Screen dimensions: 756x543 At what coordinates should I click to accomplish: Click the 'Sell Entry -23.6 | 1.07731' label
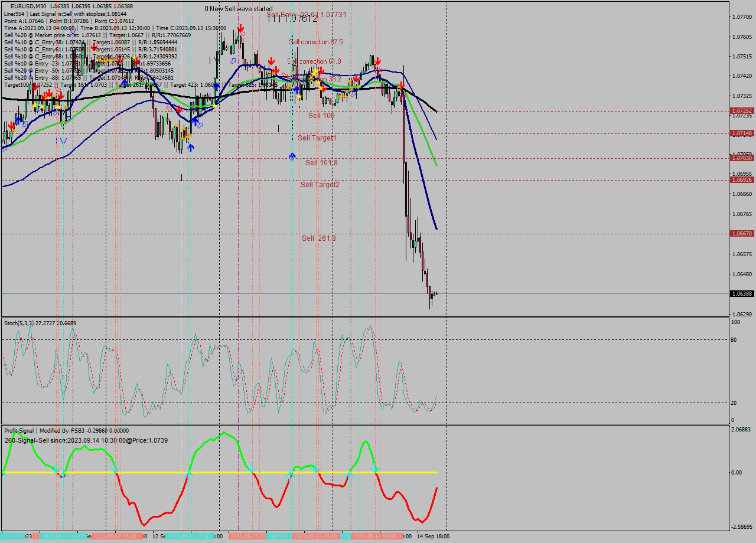pyautogui.click(x=307, y=14)
